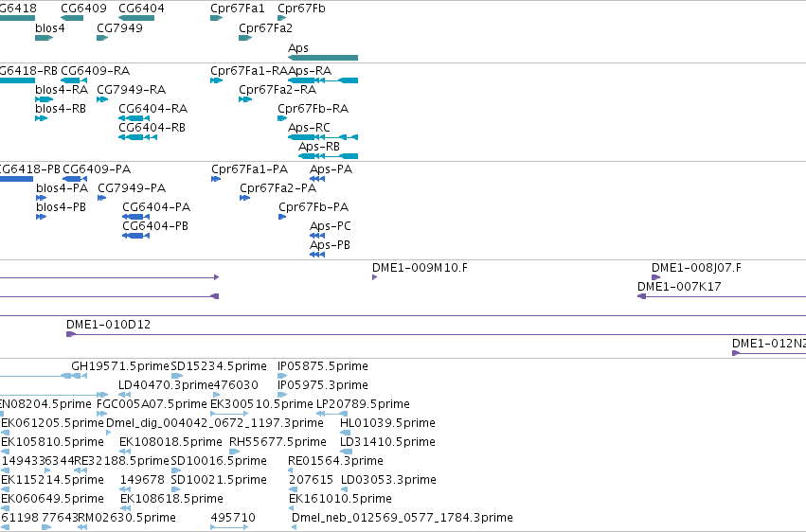Select the EK108018.5prime EST
Image resolution: width=806 pixels, height=532 pixels.
click(x=125, y=452)
